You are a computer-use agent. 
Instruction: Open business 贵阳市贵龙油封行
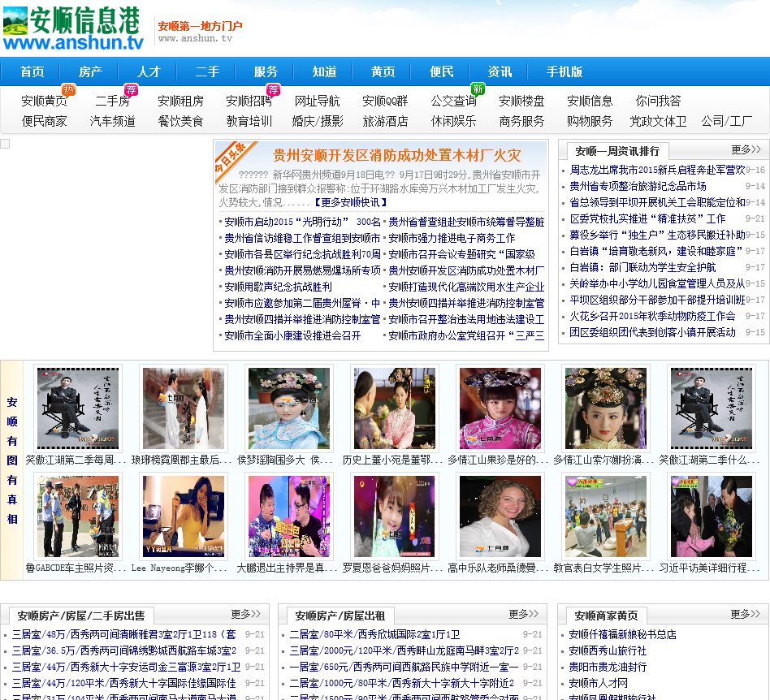point(608,667)
